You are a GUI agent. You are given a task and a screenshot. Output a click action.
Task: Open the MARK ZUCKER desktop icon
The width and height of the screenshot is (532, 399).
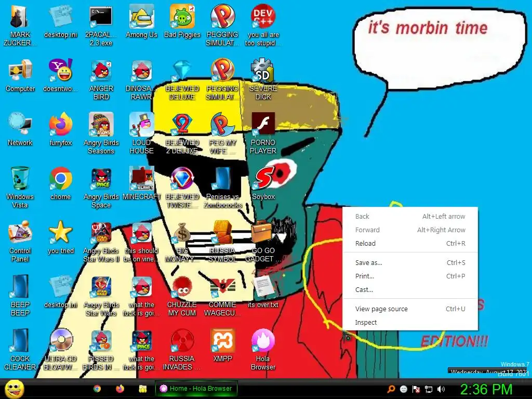[x=20, y=25]
